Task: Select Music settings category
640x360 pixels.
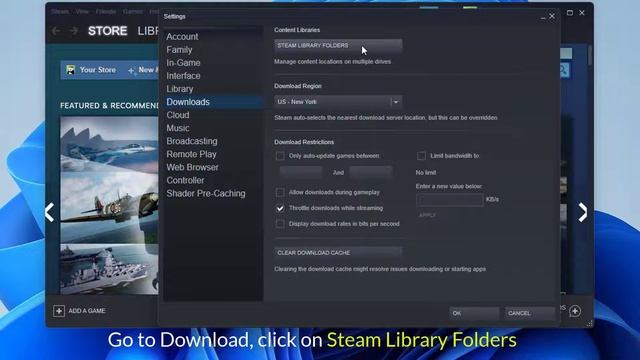Action: (x=178, y=128)
